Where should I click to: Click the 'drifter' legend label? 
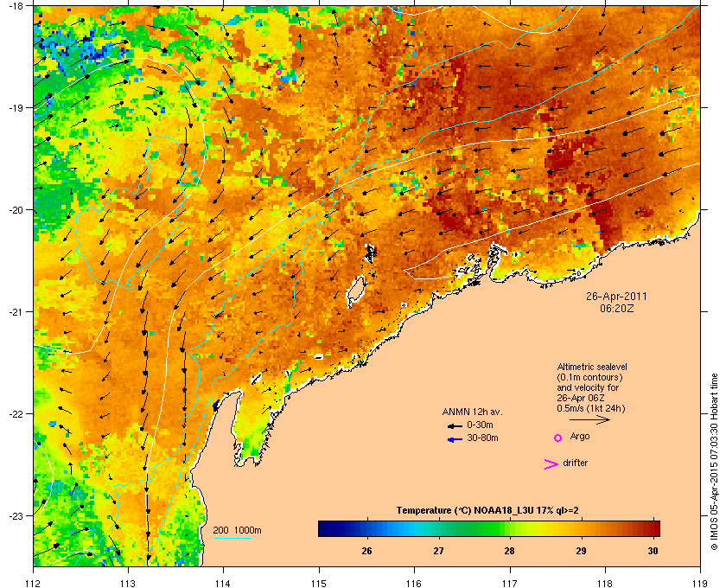[x=575, y=463]
